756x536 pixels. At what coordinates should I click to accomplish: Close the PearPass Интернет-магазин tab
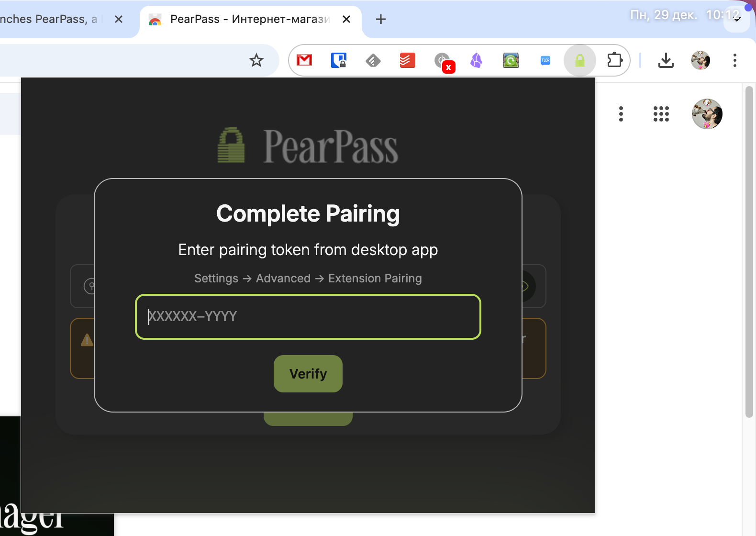(x=346, y=19)
